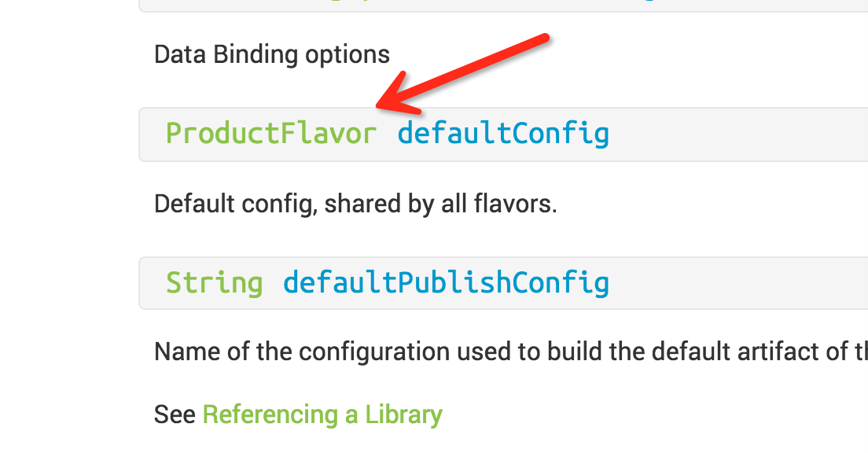The width and height of the screenshot is (868, 453).
Task: Click the red arrow annotation
Action: 462,73
